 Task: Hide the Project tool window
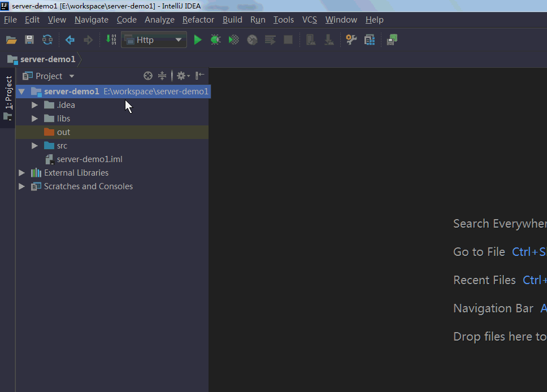(x=200, y=75)
